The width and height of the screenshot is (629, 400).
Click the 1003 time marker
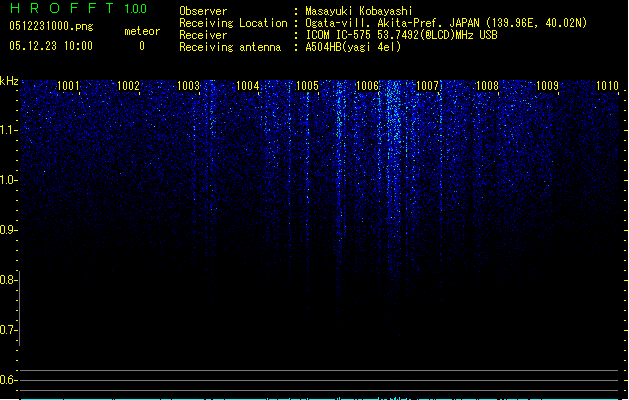[x=188, y=85]
